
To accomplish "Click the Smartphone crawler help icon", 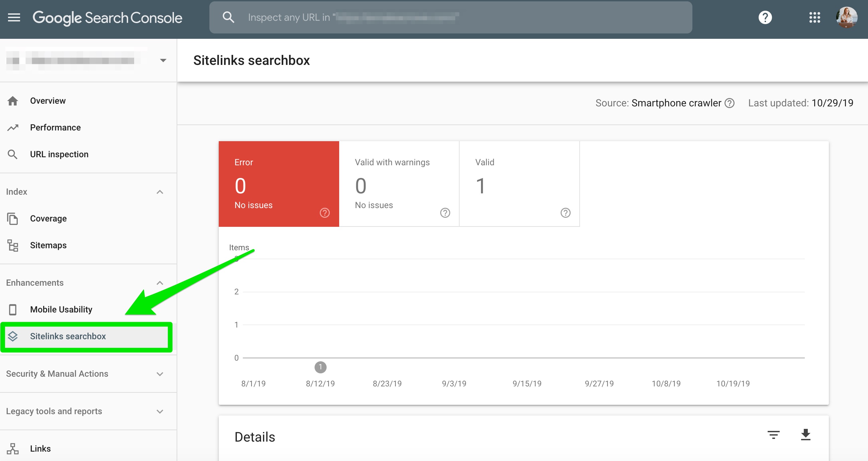I will point(729,103).
